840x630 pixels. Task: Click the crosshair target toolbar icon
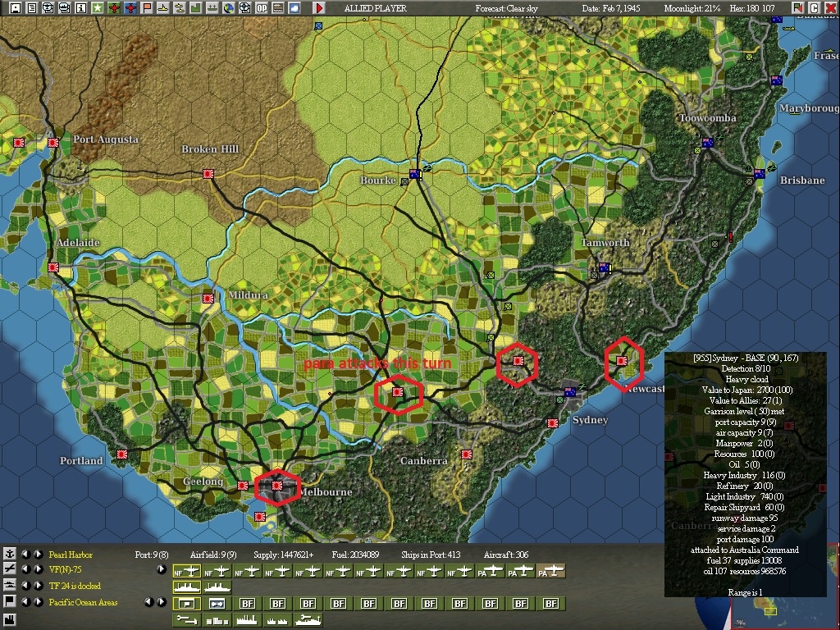[244, 8]
